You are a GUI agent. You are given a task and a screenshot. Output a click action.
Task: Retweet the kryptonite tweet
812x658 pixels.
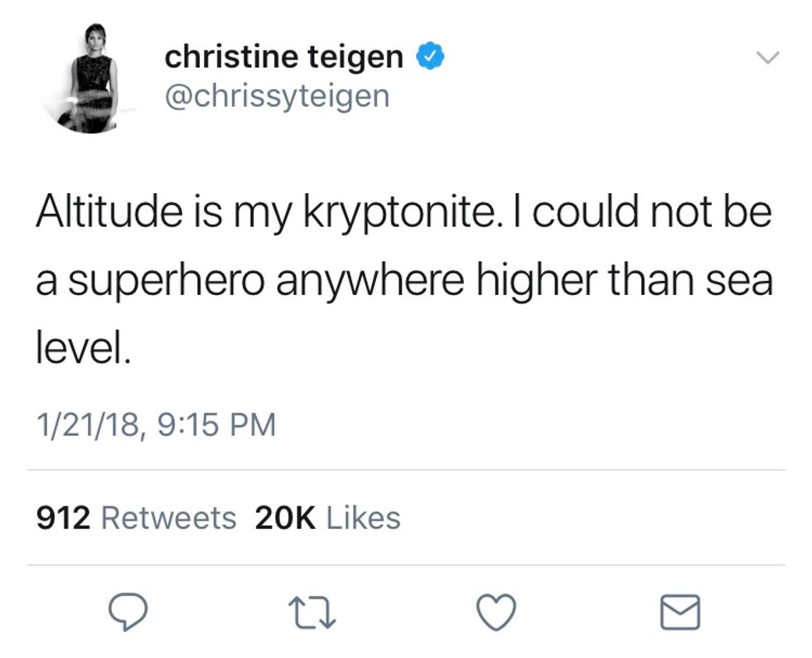[x=313, y=613]
